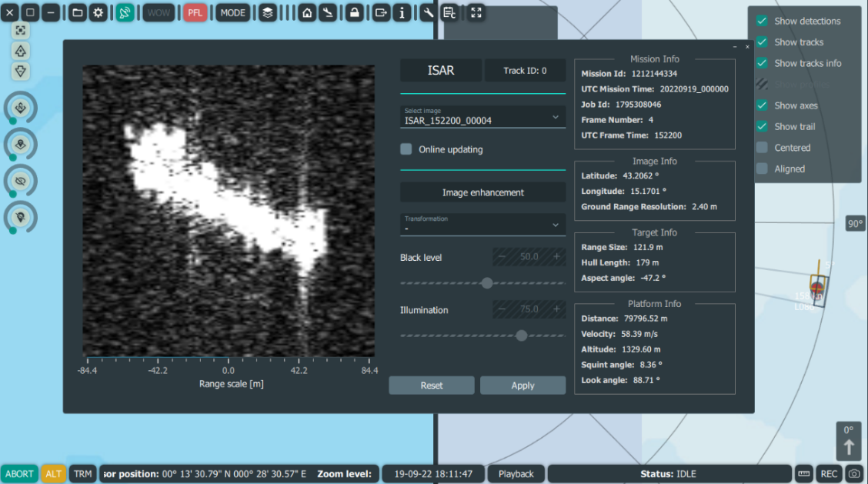Take a screenshot with the camera icon
The image size is (868, 484).
click(853, 473)
